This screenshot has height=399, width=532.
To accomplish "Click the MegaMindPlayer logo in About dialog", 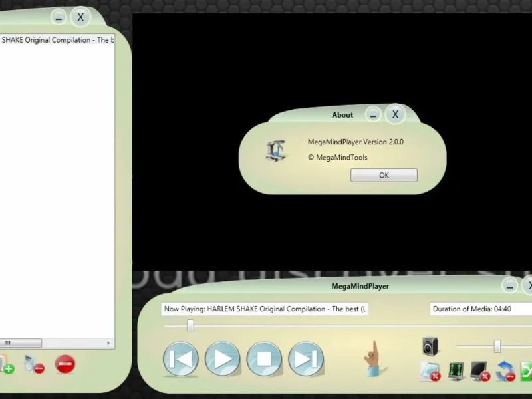I will tap(277, 150).
